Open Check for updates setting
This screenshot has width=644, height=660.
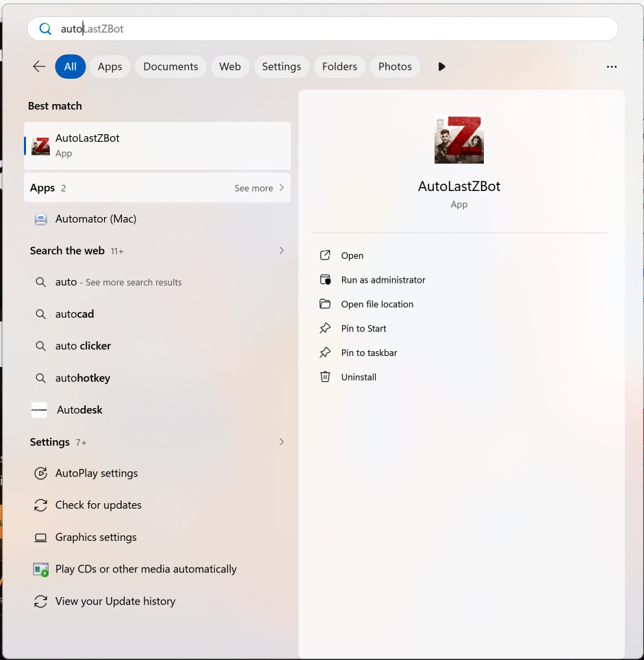tap(157, 505)
